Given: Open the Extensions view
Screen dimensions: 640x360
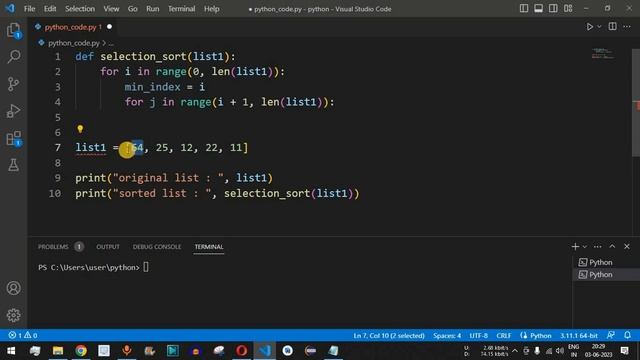Looking at the screenshot, I should tap(13, 138).
